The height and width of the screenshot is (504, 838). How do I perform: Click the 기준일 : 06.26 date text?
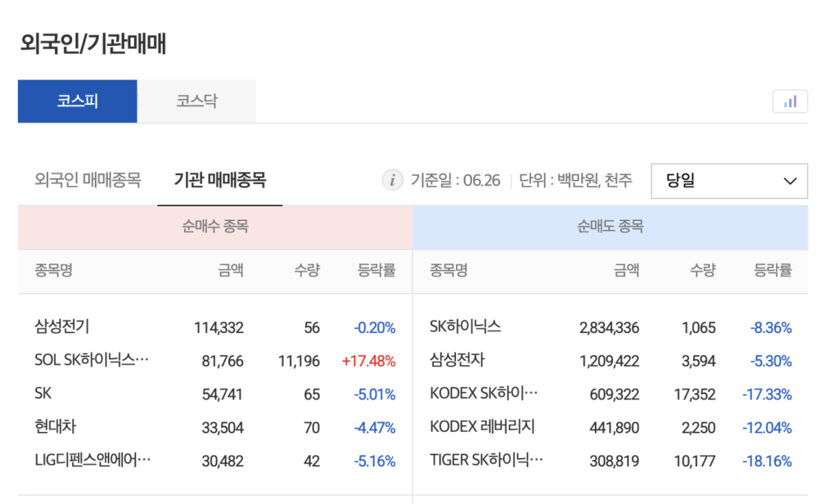click(455, 181)
